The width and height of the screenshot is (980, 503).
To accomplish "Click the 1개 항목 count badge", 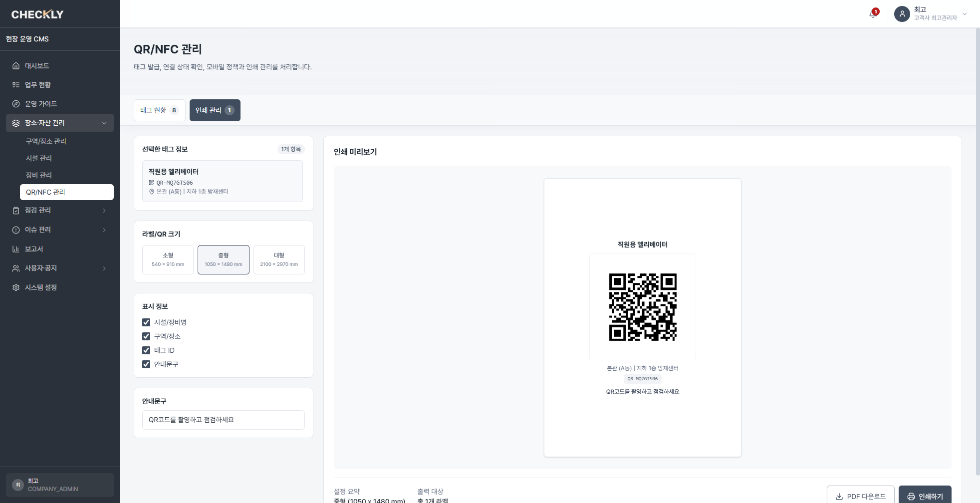I will coord(291,149).
